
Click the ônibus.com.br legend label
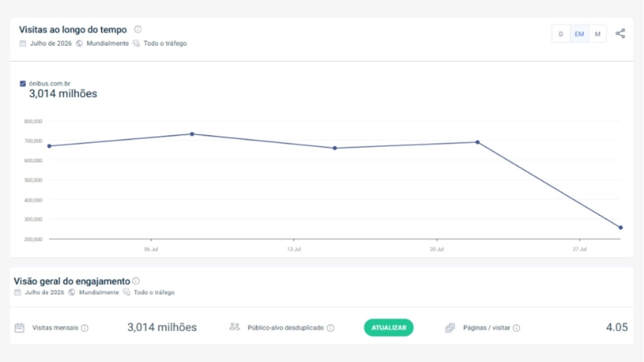click(50, 83)
